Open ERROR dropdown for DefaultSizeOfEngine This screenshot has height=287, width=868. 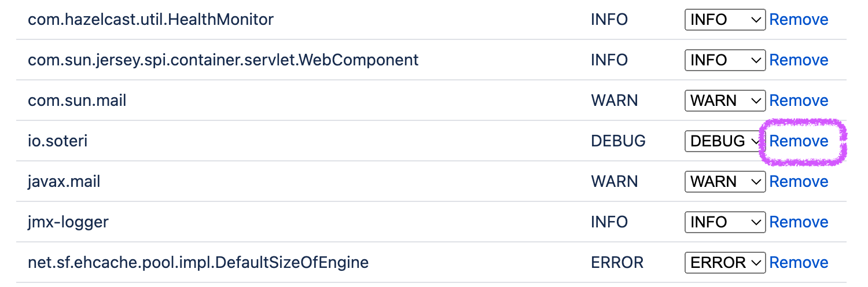pos(724,263)
